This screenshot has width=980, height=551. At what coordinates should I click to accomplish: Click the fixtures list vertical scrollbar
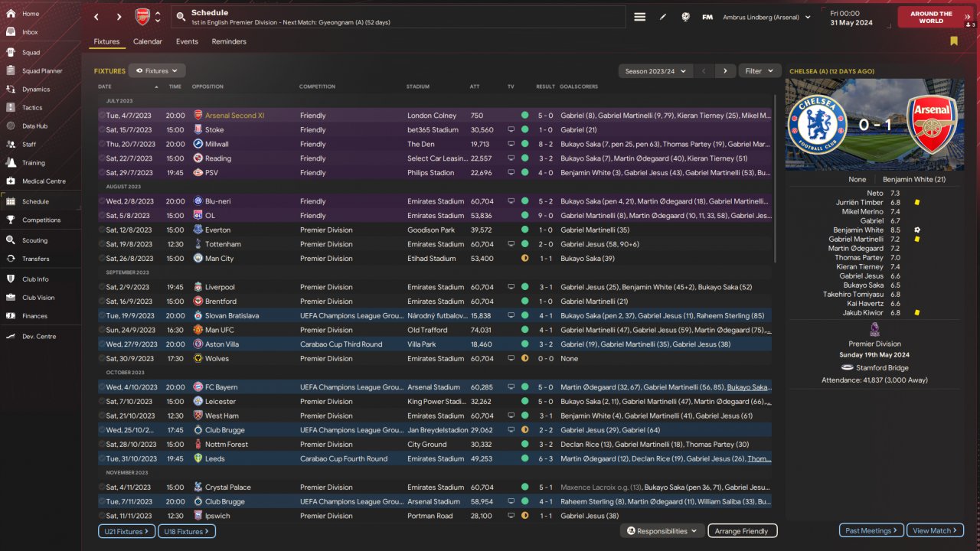click(x=776, y=178)
